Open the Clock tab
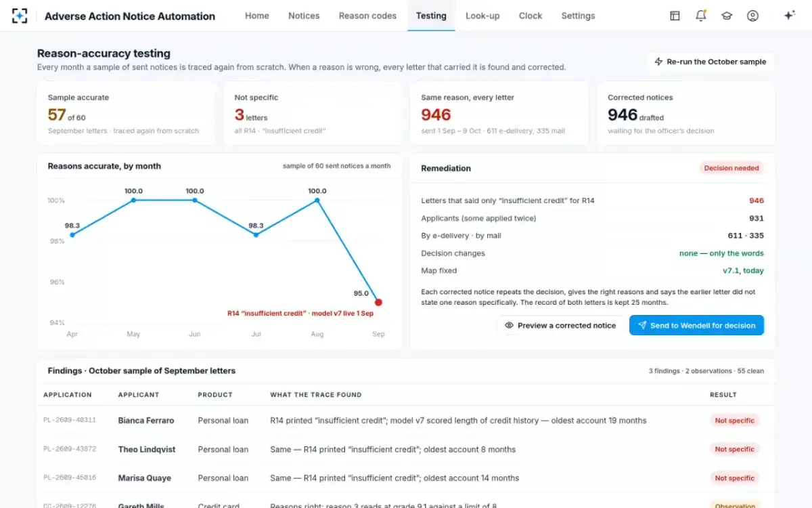812x508 pixels. click(x=531, y=16)
